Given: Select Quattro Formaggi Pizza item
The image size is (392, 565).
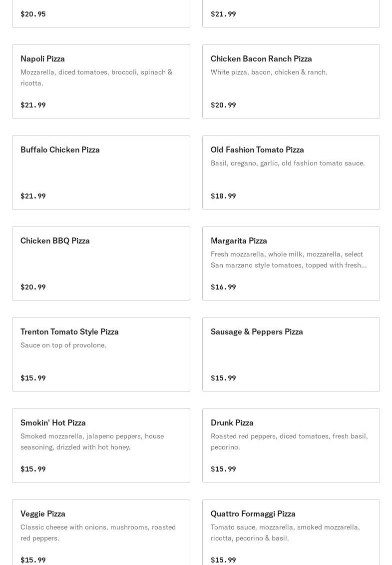Looking at the screenshot, I should pyautogui.click(x=291, y=532).
